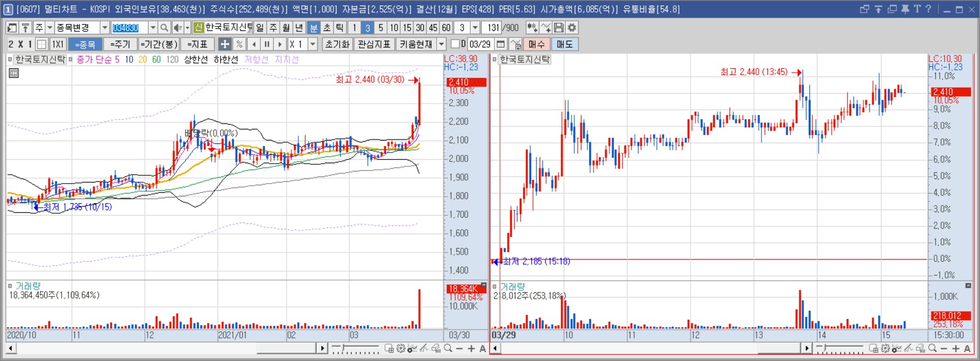Toggle the =종목 sync button

pyautogui.click(x=85, y=44)
